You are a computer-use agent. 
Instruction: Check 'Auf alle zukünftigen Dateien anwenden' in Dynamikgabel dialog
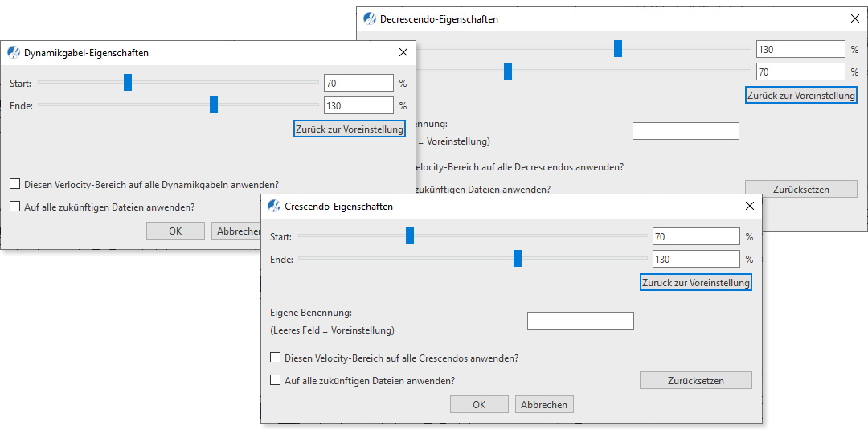15,207
